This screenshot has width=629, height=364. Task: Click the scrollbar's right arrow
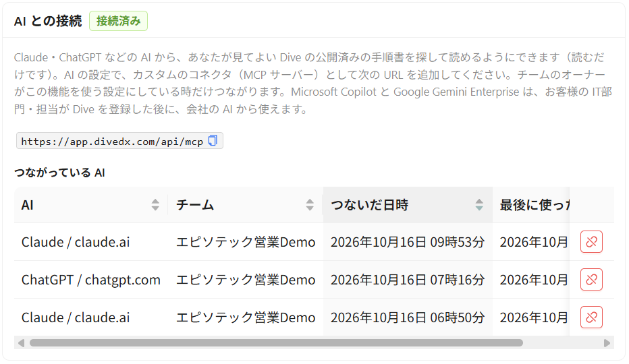point(607,342)
